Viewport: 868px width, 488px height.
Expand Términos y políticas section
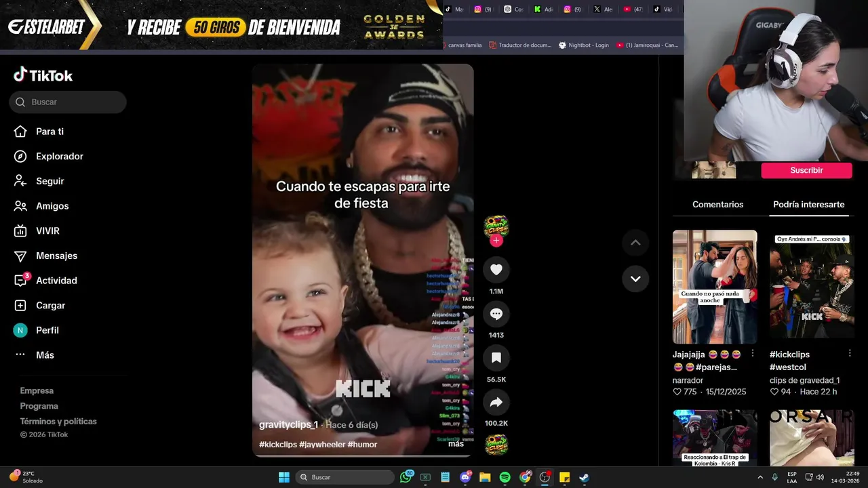point(58,421)
